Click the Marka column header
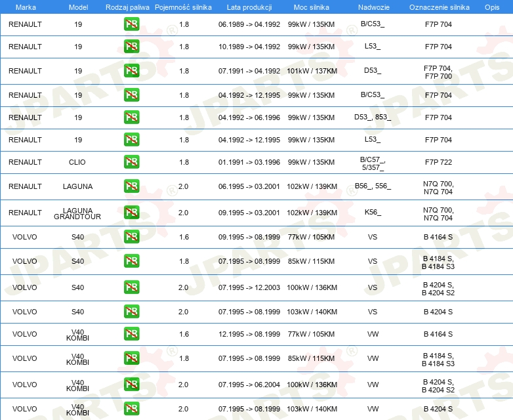 pos(26,7)
